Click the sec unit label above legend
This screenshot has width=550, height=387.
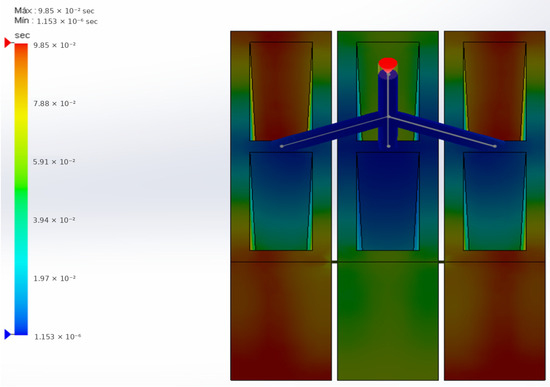(x=22, y=35)
